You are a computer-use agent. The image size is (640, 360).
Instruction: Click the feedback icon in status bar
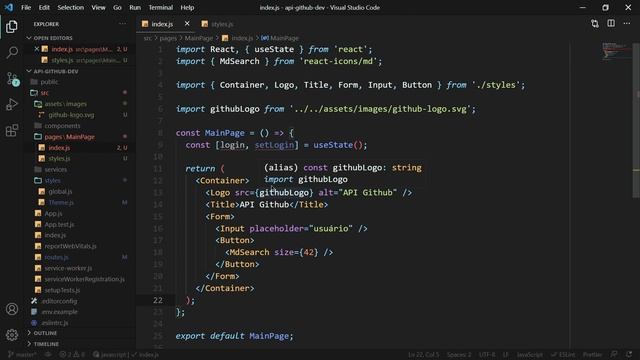(614, 354)
